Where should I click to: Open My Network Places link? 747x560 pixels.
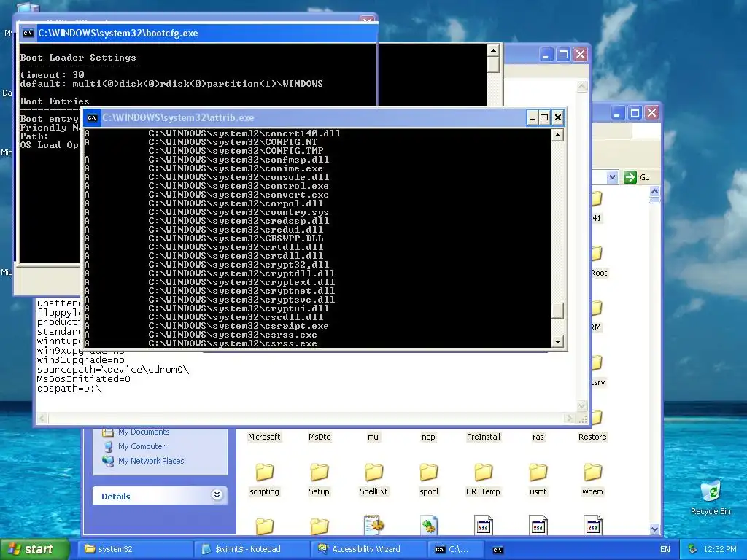(x=151, y=461)
